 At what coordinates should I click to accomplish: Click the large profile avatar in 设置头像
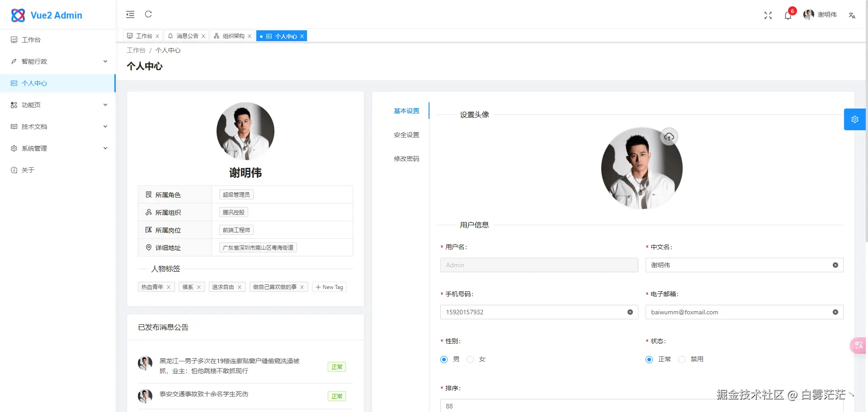642,168
